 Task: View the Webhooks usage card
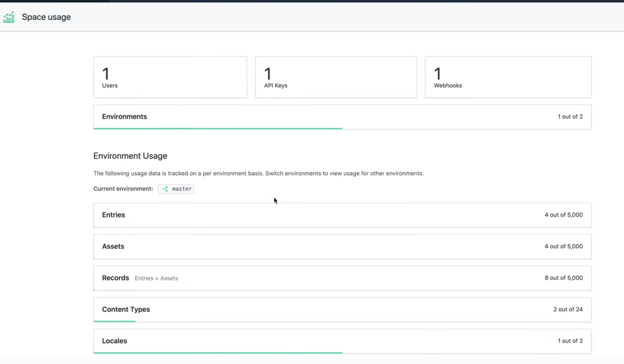pos(508,77)
